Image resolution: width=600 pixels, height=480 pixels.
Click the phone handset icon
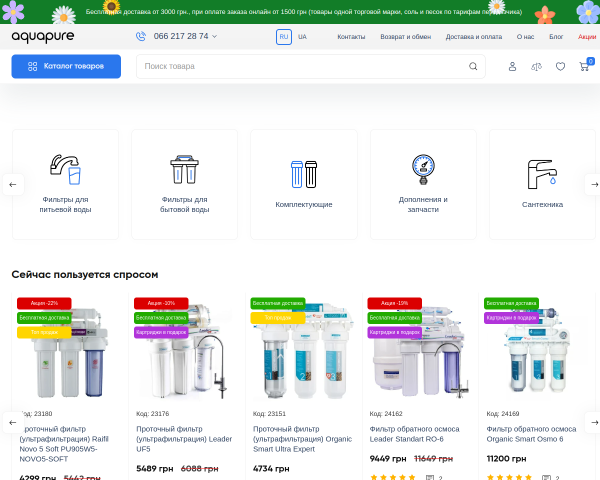[x=141, y=36]
